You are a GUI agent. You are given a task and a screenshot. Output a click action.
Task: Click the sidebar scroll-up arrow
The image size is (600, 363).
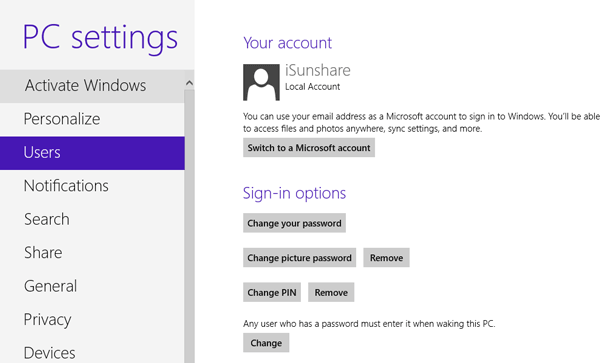[x=189, y=83]
